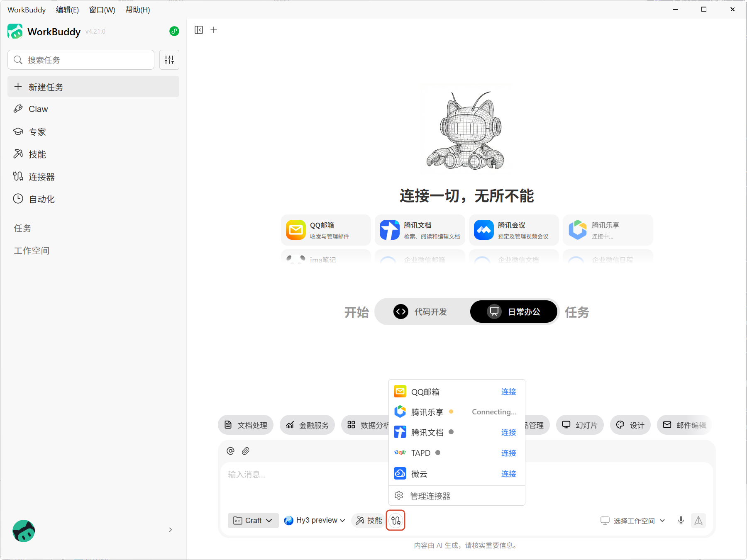
Task: Open 连接器 connectors in the sidebar
Action: 93,177
